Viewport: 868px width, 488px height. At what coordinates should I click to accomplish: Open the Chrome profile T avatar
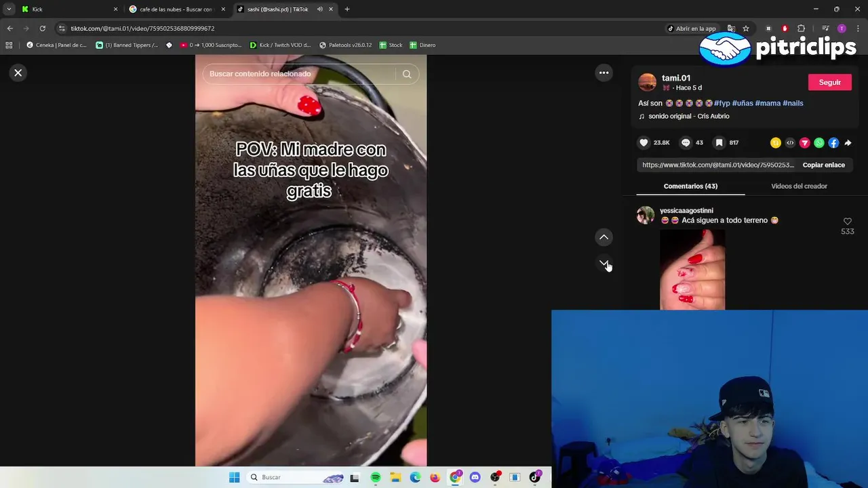coord(842,28)
